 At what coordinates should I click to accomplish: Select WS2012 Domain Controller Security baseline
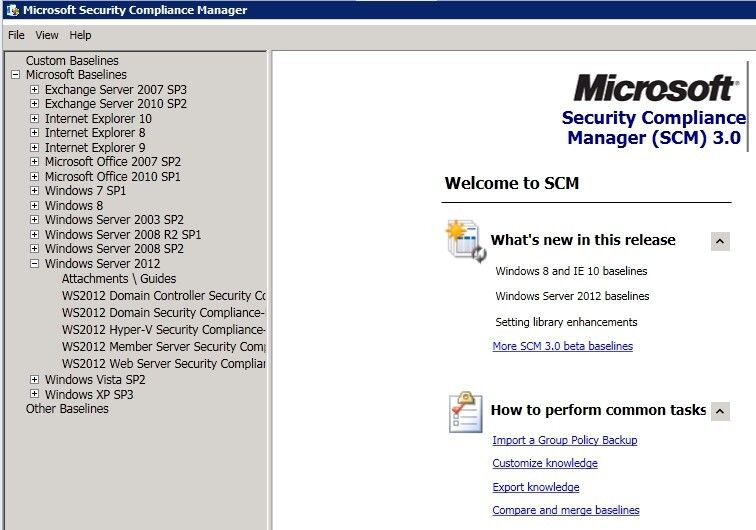tap(163, 296)
